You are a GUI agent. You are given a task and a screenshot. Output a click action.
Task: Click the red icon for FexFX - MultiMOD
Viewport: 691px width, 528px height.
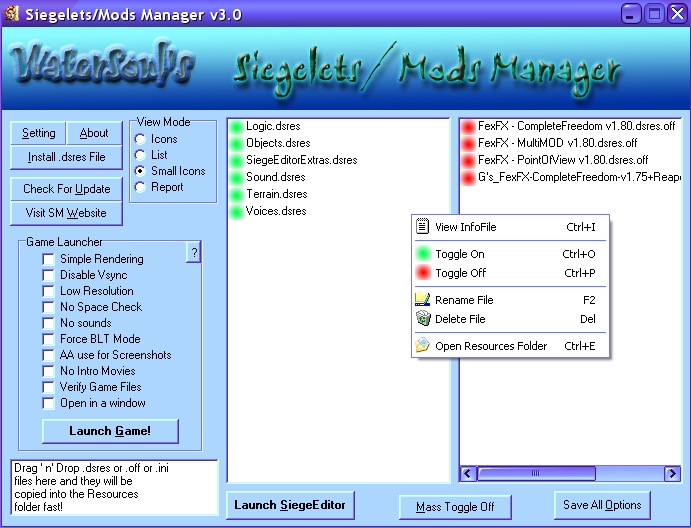(468, 144)
